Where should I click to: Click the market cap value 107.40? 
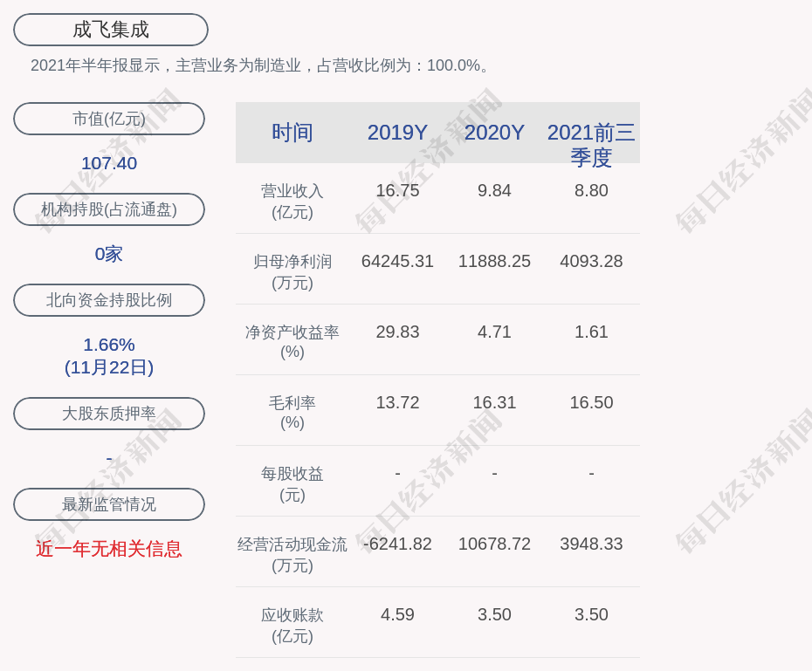tap(108, 163)
